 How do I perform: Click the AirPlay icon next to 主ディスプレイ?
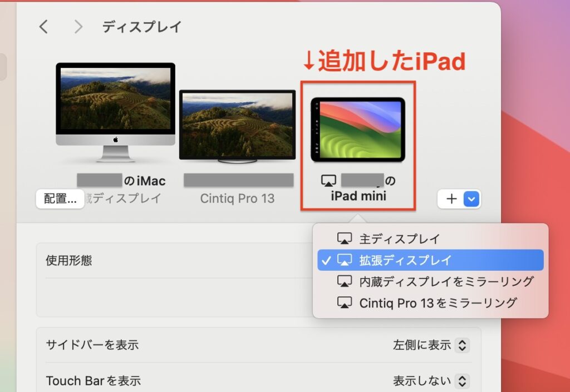344,239
